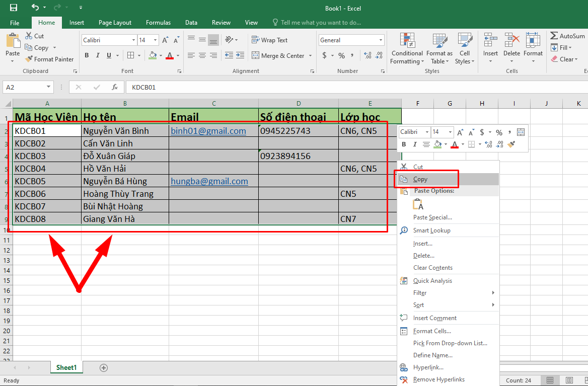Click the Orientation text angle icon
588x386 pixels.
[x=229, y=40]
